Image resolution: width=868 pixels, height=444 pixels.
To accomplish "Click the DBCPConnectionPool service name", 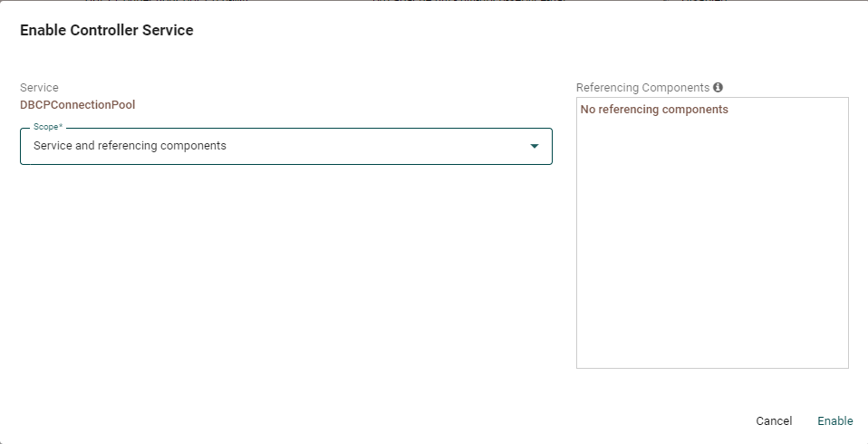I will (x=77, y=105).
